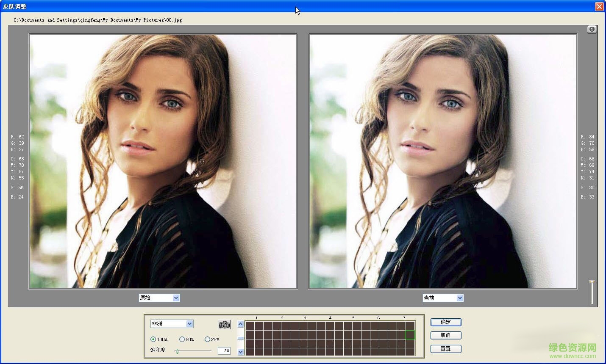Click the Y: 87 readout
Screen dimensions: 606x364
[17, 171]
